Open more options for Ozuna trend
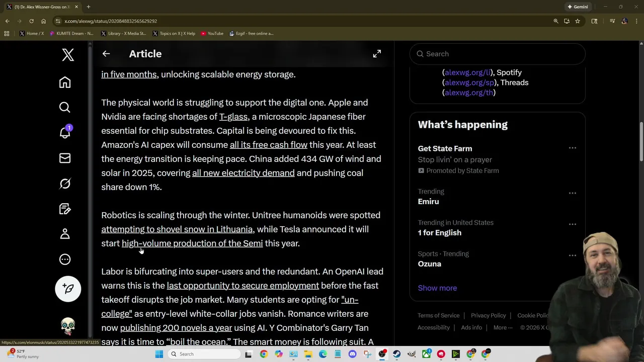This screenshot has width=644, height=362. coord(573,255)
